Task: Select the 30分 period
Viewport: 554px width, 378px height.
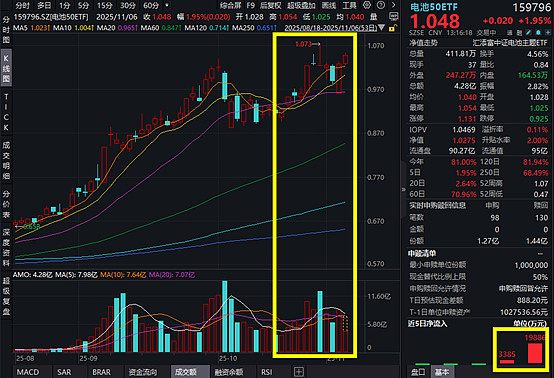Action: point(128,5)
